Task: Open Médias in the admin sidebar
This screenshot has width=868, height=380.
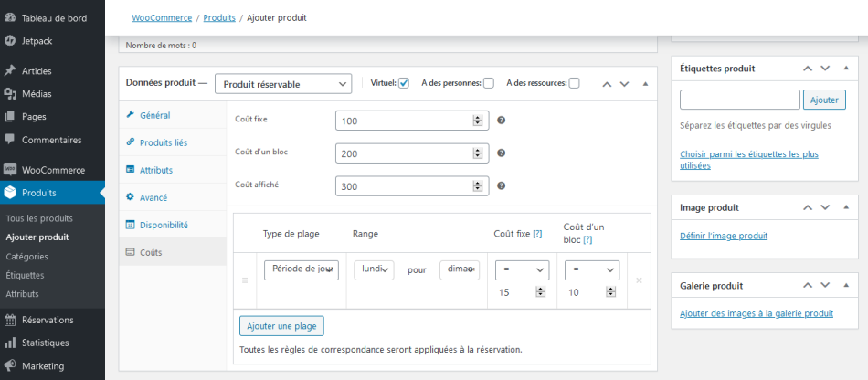Action: click(x=37, y=93)
